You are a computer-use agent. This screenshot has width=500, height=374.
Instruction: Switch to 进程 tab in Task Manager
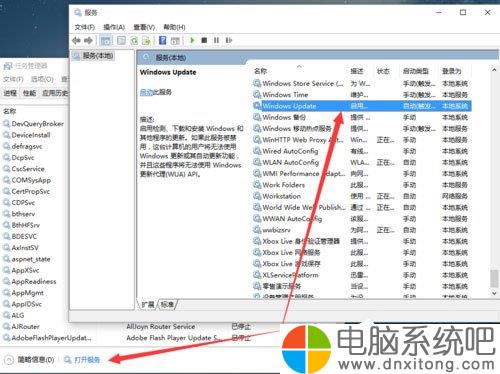[10, 93]
